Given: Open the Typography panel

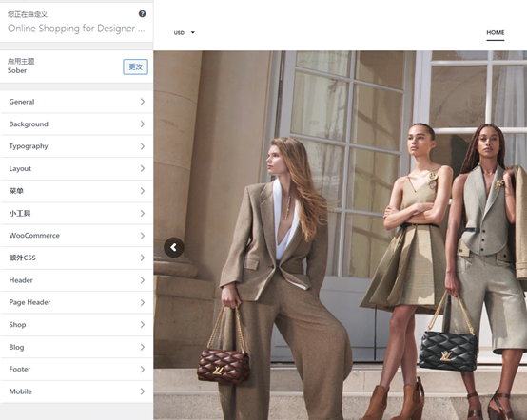Looking at the screenshot, I should [77, 146].
